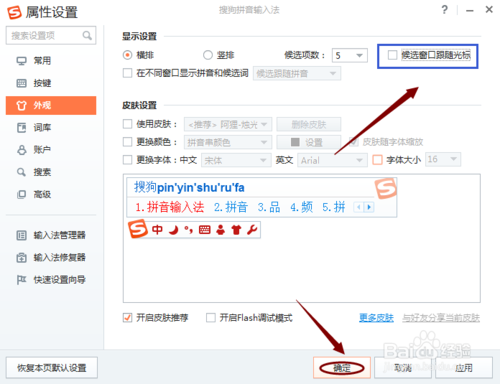Click 恢复本页默认设置 button
The width and height of the screenshot is (500, 384).
52,368
